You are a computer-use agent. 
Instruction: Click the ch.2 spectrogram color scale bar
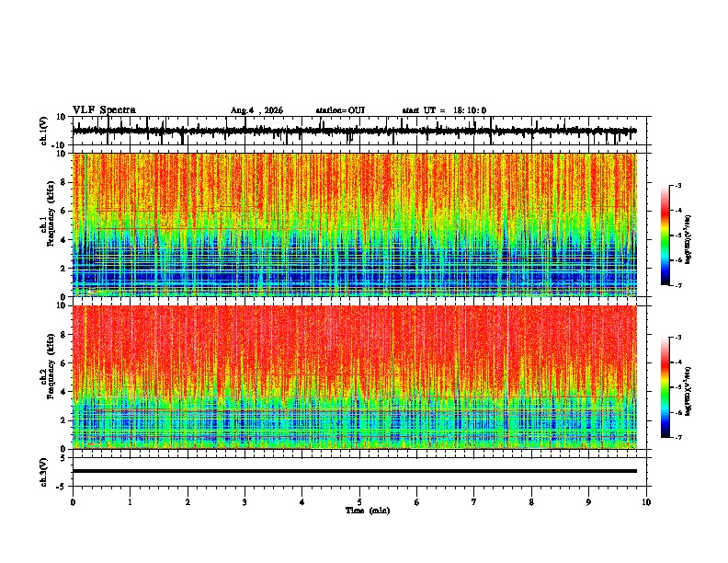pyautogui.click(x=665, y=387)
